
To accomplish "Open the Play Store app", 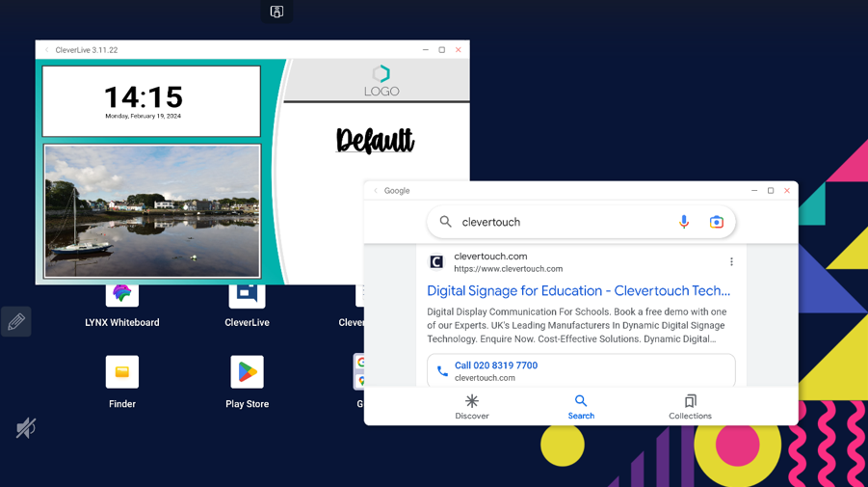I will (x=247, y=372).
